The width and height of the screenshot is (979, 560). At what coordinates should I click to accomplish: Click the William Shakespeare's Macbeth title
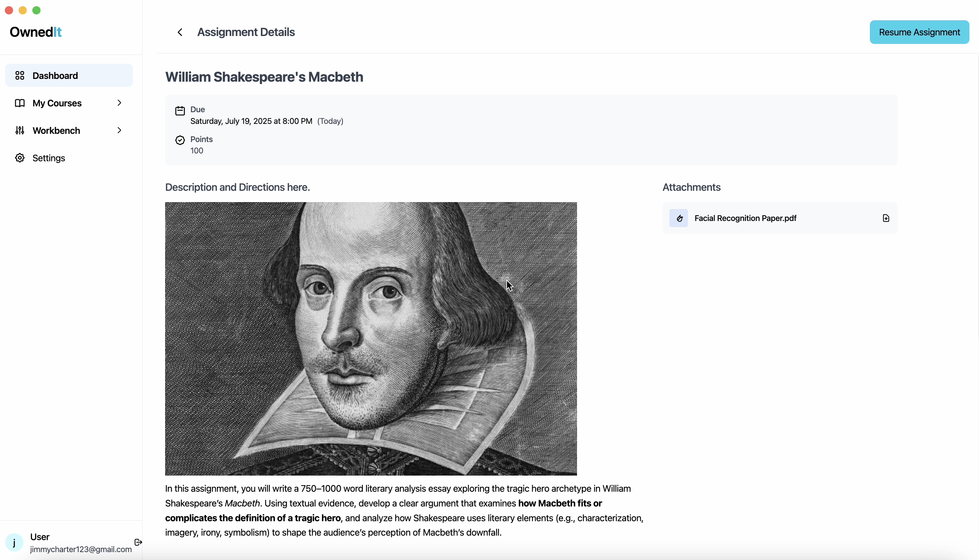(264, 77)
